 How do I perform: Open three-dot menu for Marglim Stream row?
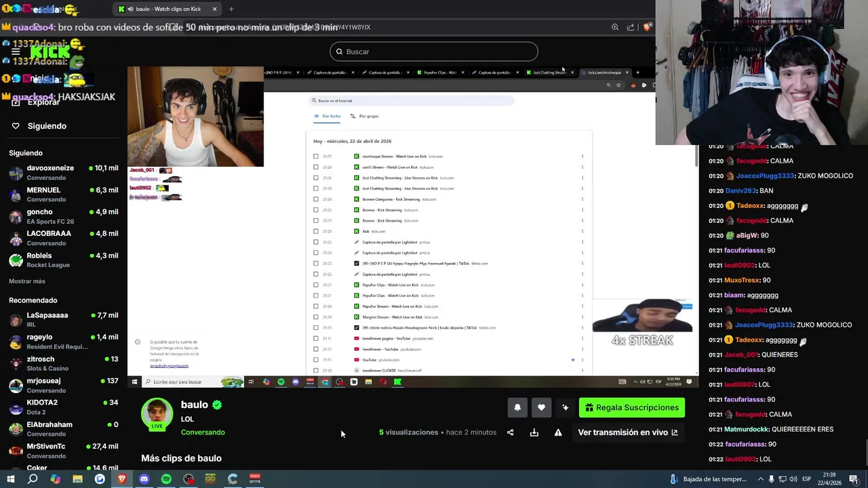583,317
